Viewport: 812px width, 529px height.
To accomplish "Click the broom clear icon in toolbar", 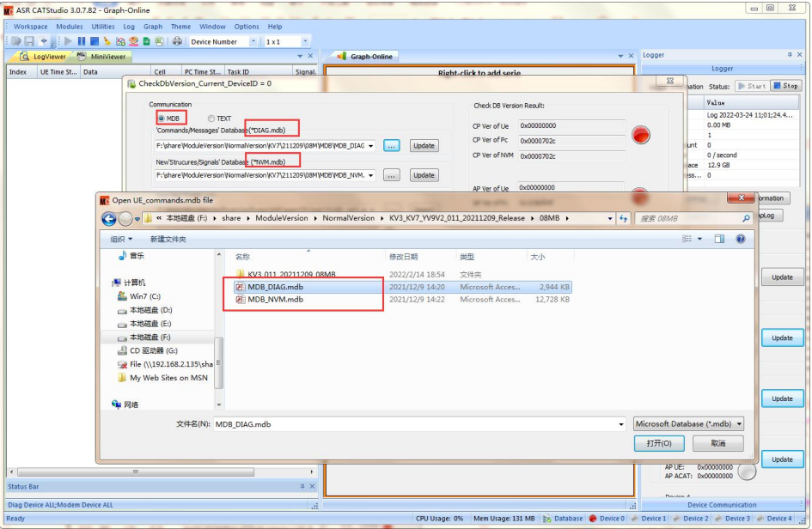I will click(x=107, y=41).
